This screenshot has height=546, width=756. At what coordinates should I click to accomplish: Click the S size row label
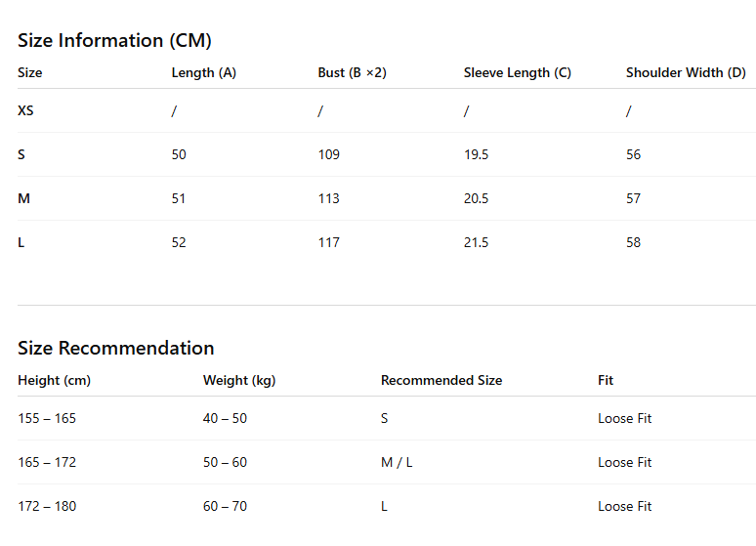pyautogui.click(x=21, y=155)
